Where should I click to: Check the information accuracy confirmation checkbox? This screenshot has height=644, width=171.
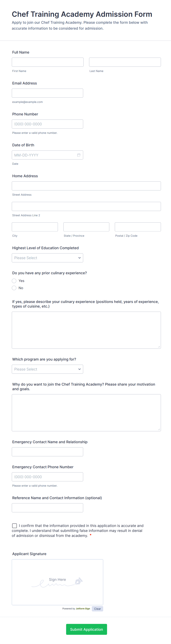[15, 525]
